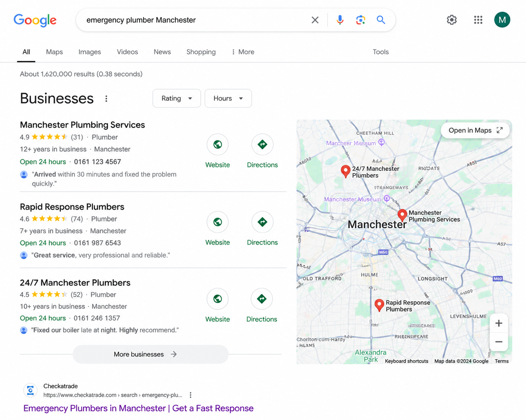This screenshot has width=526, height=420.
Task: Clear the search query with X icon
Action: (x=315, y=20)
